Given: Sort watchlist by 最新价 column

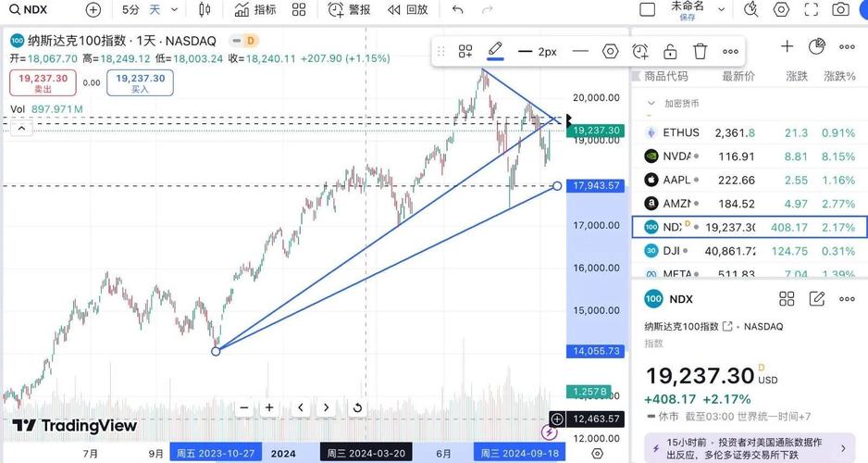Looking at the screenshot, I should [x=738, y=76].
